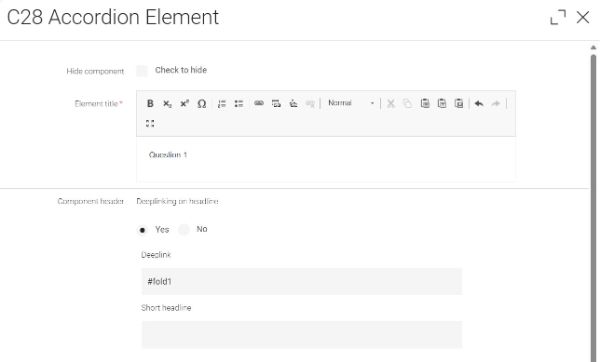
Task: Click into the Deeplink field containing #fold1
Action: [302, 281]
